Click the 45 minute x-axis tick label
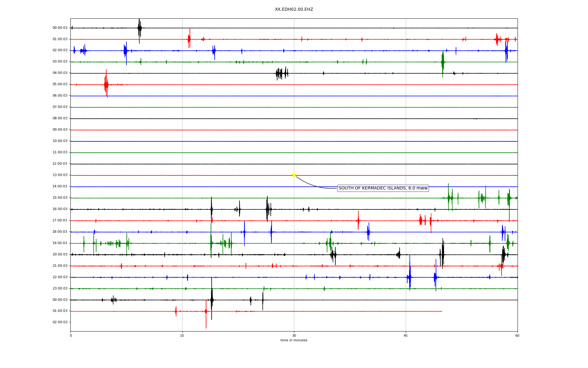The width and height of the screenshot is (588, 368). click(x=406, y=336)
